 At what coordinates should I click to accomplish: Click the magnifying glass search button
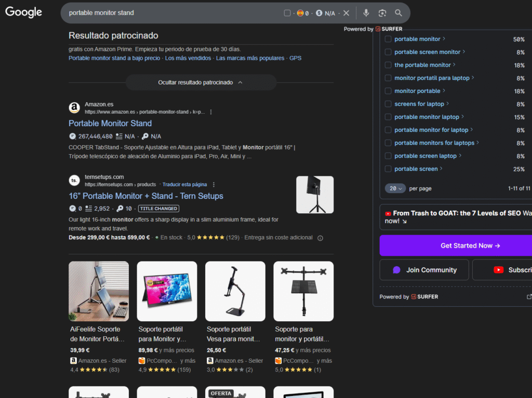(398, 13)
